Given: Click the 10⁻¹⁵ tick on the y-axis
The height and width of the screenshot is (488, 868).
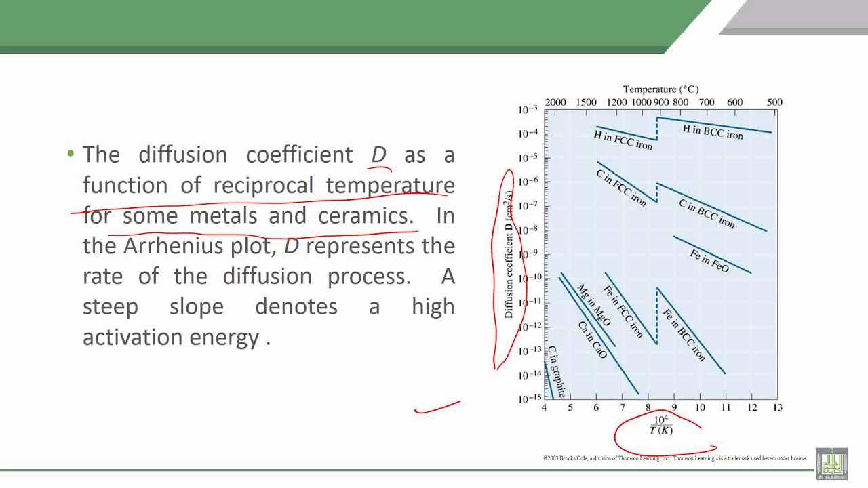Looking at the screenshot, I should pyautogui.click(x=528, y=398).
